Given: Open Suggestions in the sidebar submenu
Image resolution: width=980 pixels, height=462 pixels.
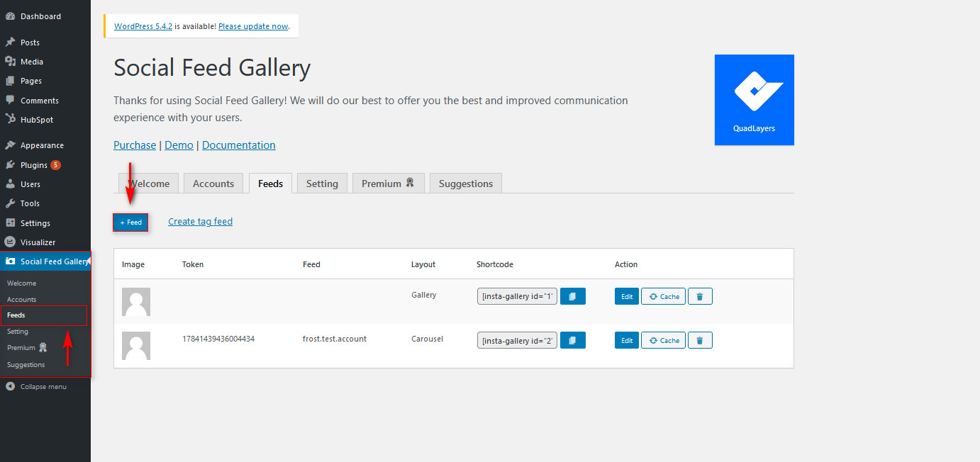Looking at the screenshot, I should (26, 365).
